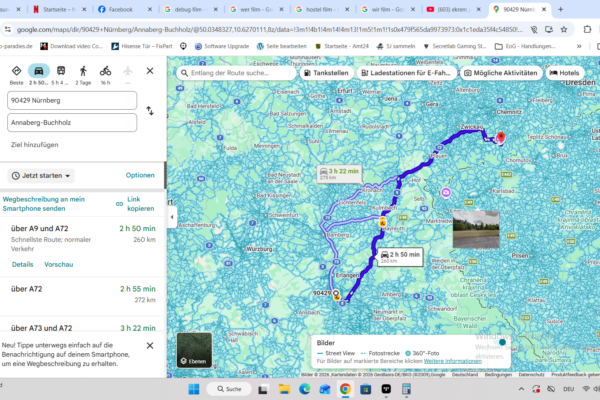Select the public transit mode icon
This screenshot has height=400, width=600.
pos(61,71)
